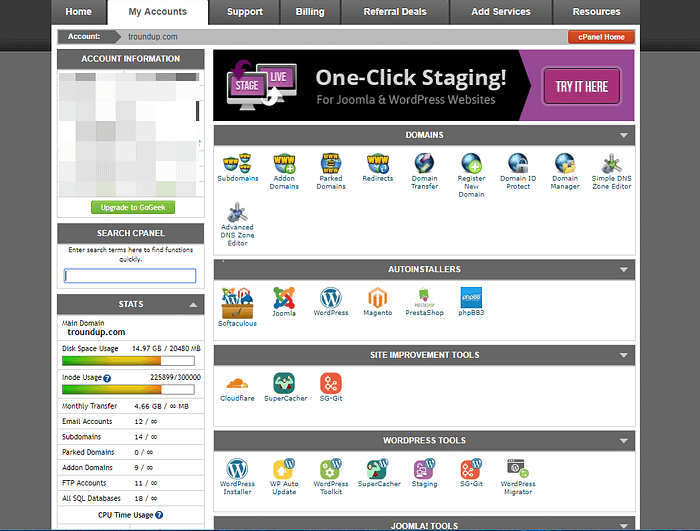
Task: Open the Subdomains tool
Action: 238,167
